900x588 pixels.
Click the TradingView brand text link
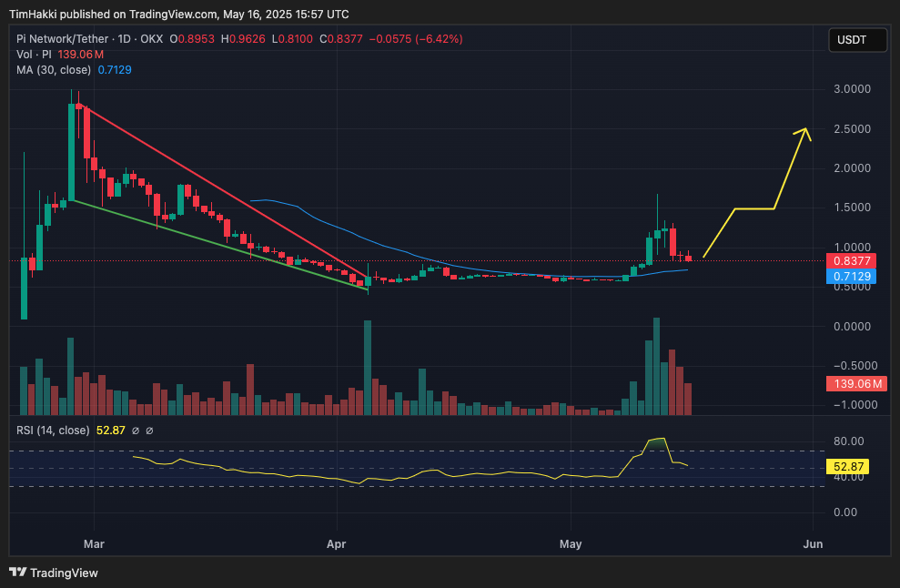point(64,573)
